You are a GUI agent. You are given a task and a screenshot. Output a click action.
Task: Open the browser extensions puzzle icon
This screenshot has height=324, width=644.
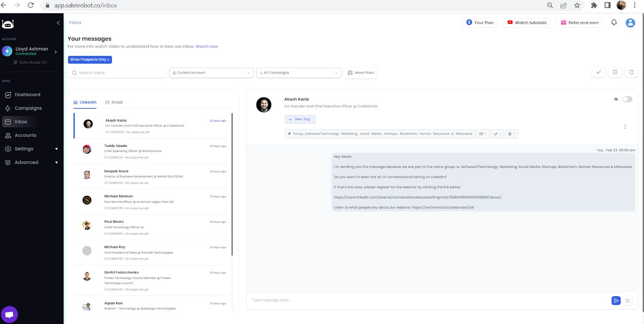pos(594,5)
